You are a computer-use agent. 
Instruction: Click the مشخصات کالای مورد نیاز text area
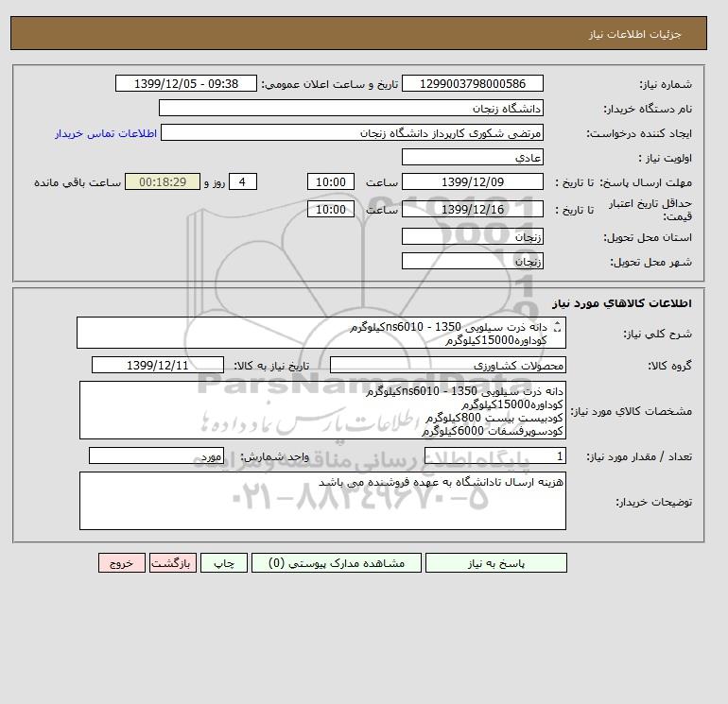322,410
